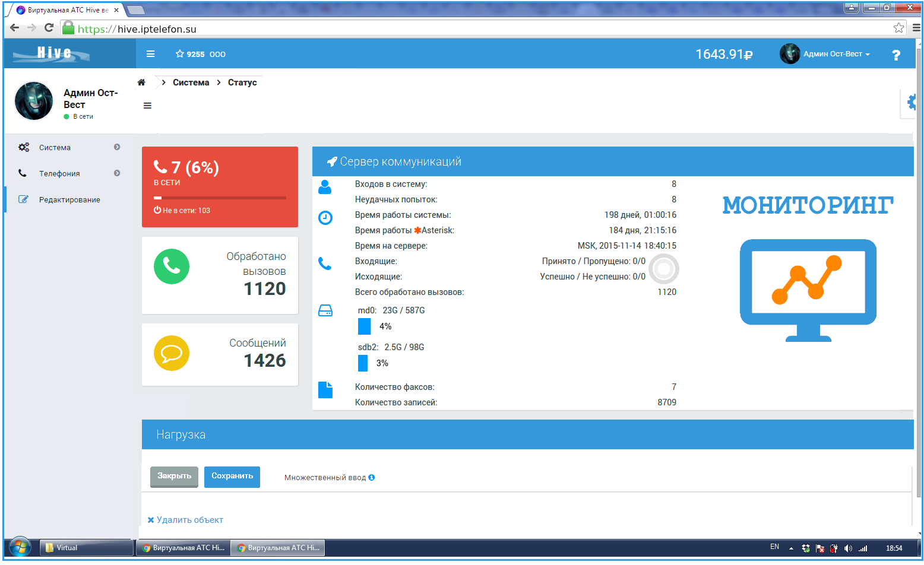Image resolution: width=924 pixels, height=565 pixels.
Task: Click the Статус breadcrumb
Action: pos(242,82)
